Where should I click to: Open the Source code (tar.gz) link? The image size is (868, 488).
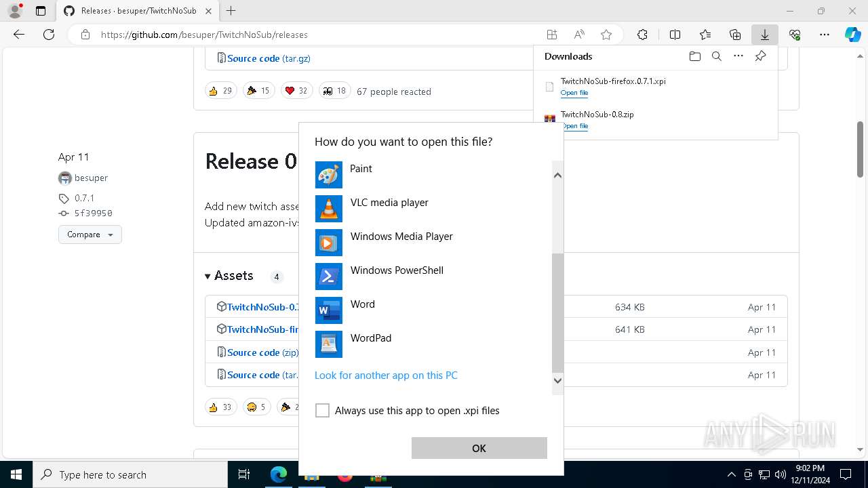click(x=269, y=58)
